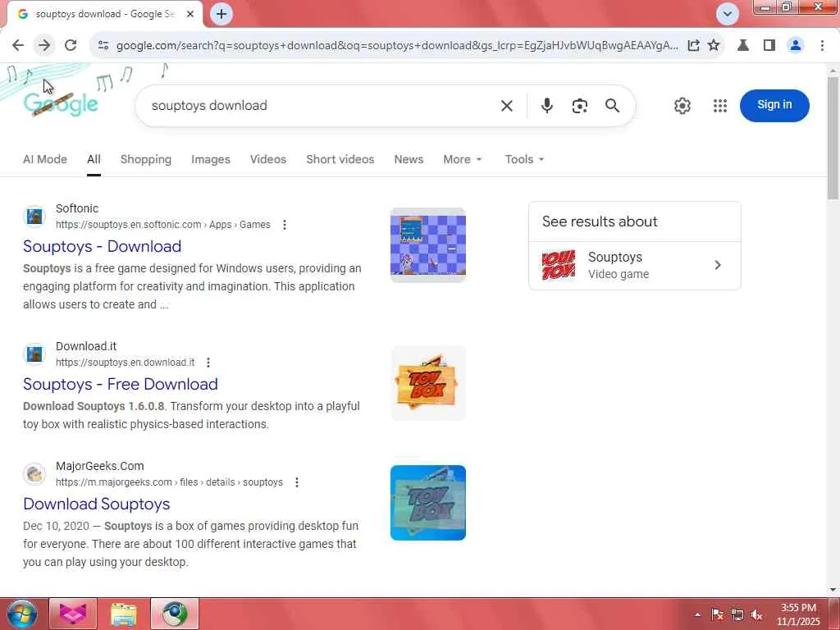Click the Softonic site favicon

click(34, 217)
